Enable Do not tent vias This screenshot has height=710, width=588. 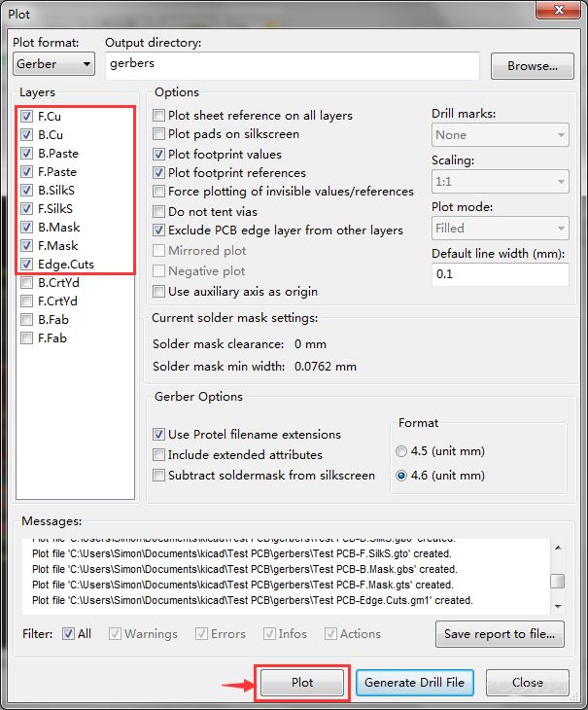(159, 211)
